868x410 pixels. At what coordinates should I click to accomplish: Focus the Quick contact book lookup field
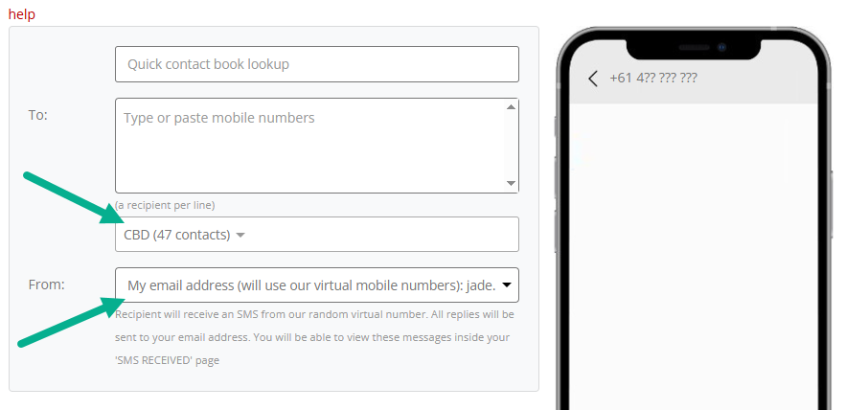316,64
